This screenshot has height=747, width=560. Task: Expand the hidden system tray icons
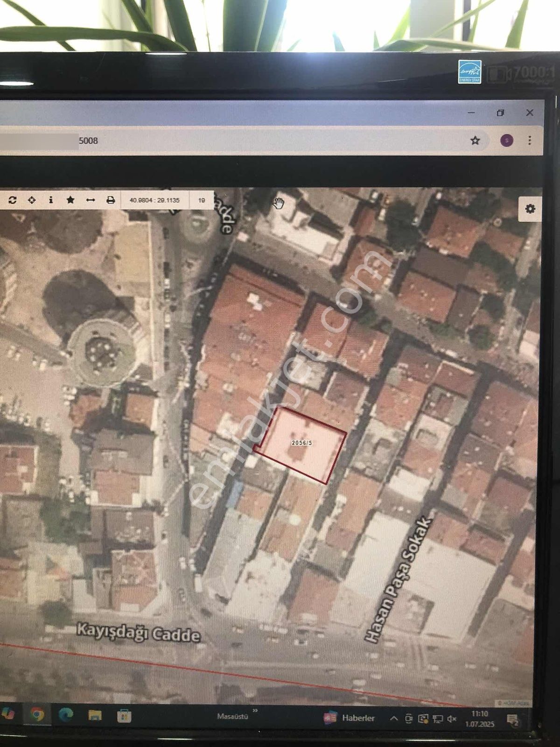click(394, 719)
